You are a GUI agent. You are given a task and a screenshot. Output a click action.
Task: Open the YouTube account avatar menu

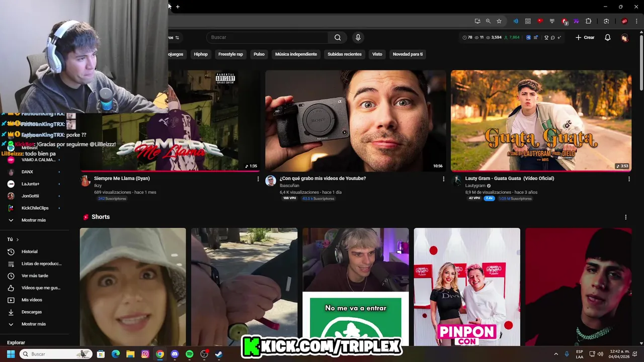click(x=624, y=38)
